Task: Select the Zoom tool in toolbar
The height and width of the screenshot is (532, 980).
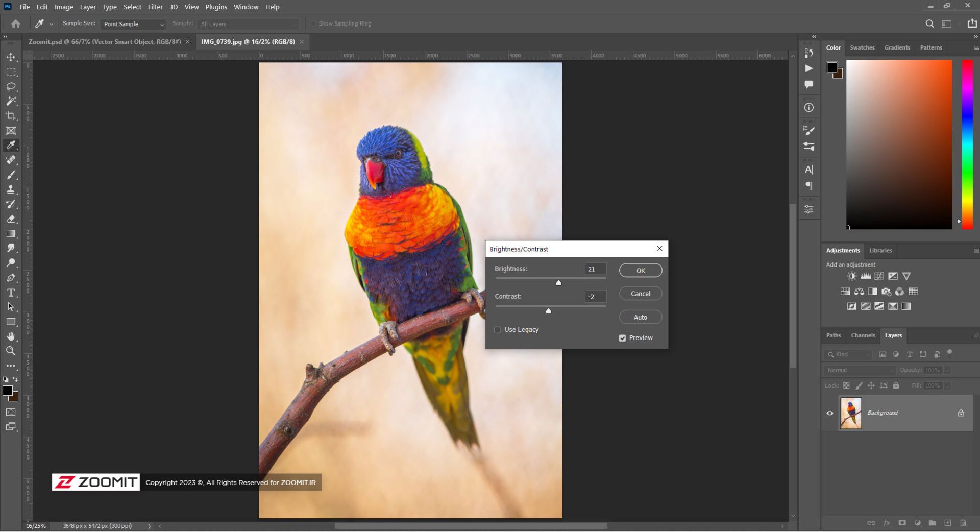Action: point(11,351)
